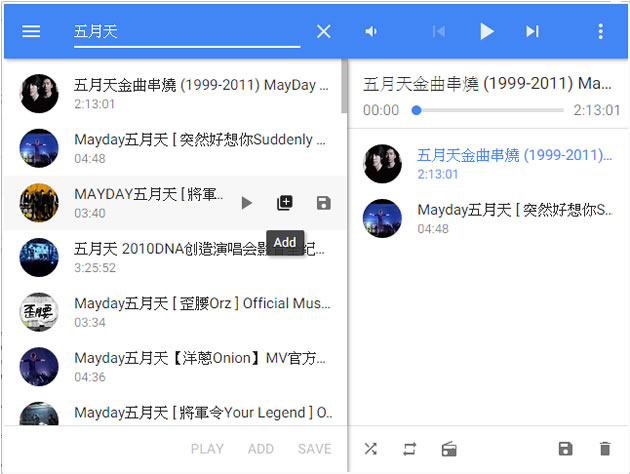Click thumbnail of 洋蔥Onion result

point(39,367)
